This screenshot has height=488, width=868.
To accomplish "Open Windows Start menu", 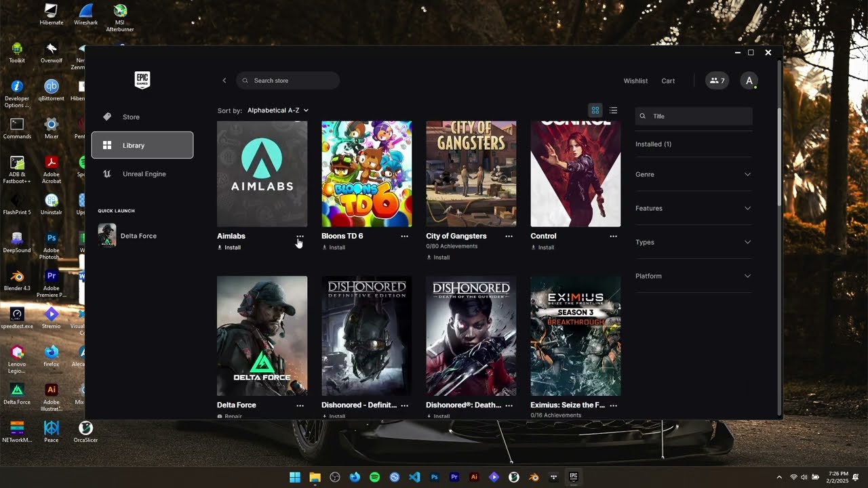I will pyautogui.click(x=295, y=477).
